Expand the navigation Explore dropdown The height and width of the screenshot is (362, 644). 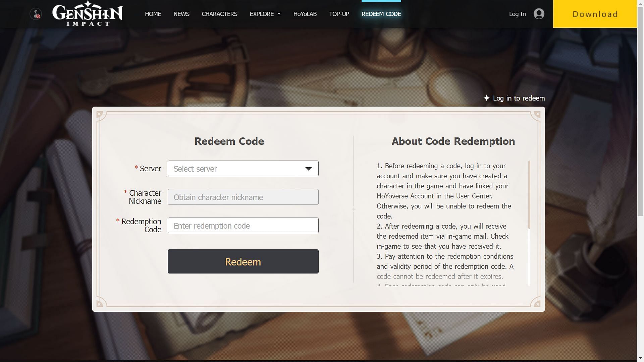(x=265, y=14)
